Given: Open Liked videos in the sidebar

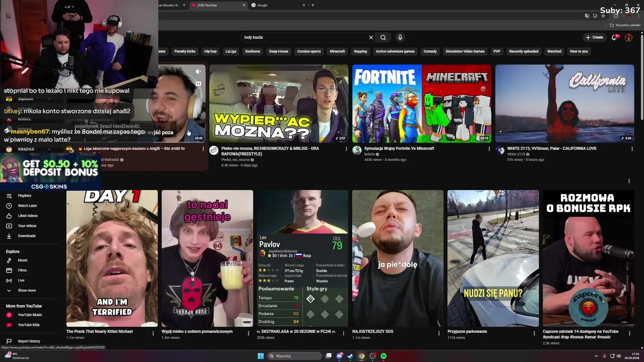Looking at the screenshot, I should pos(28,216).
